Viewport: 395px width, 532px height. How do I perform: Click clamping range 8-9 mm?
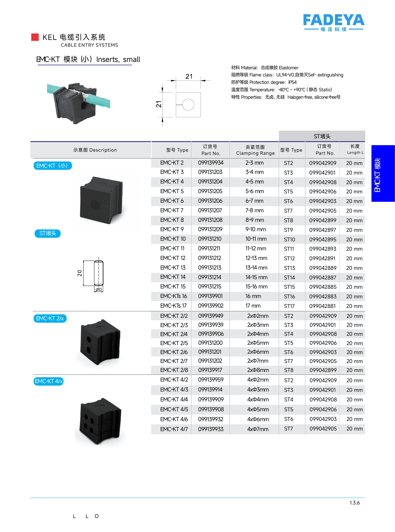coord(255,220)
